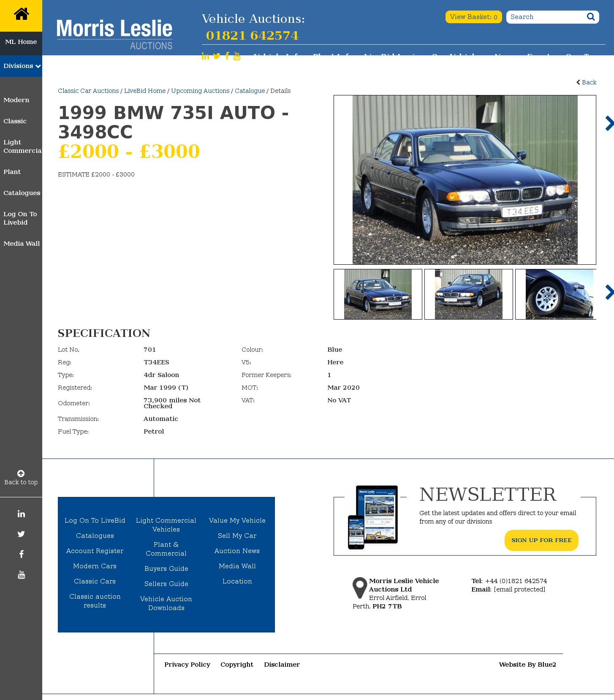This screenshot has width=614, height=700.
Task: Click the [email protected] email link
Action: pos(519,589)
